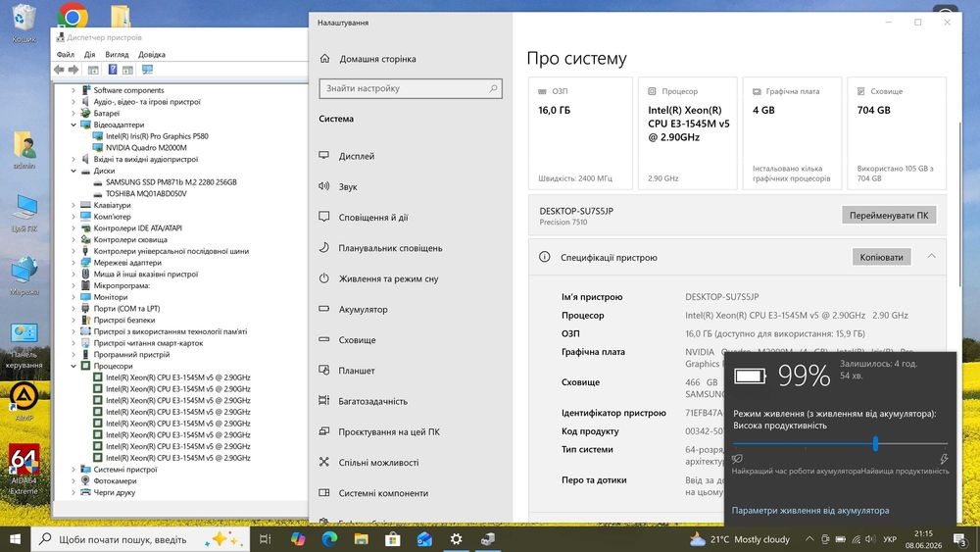This screenshot has width=980, height=552.
Task: Collapse the Display adapters (Відеоадаптери) node
Action: [x=73, y=125]
